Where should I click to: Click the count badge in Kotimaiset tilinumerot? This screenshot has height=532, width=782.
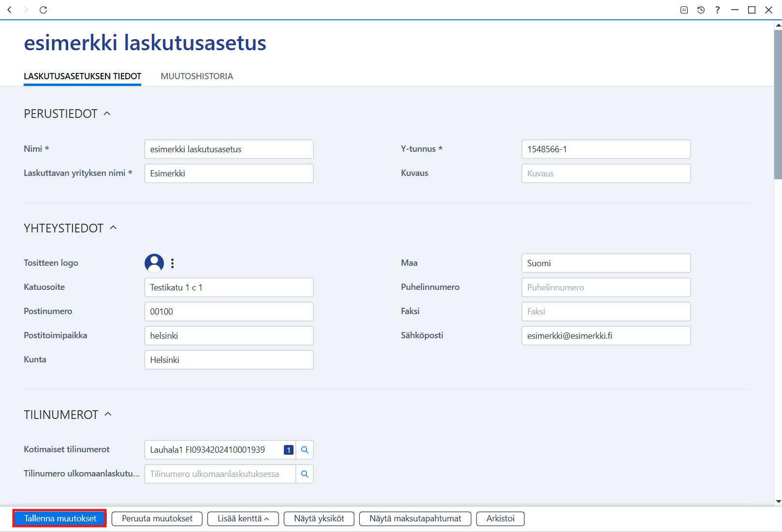[289, 450]
